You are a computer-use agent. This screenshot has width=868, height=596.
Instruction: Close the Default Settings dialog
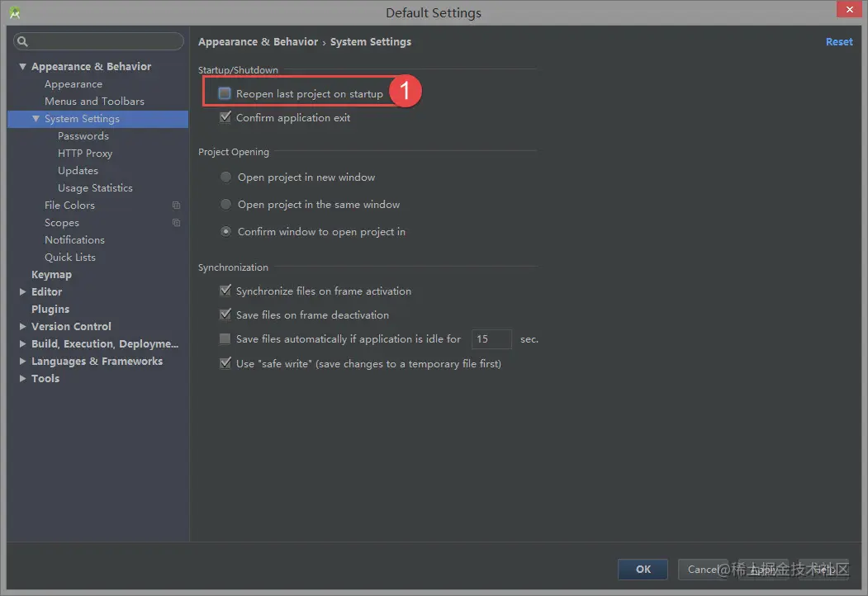[x=849, y=9]
